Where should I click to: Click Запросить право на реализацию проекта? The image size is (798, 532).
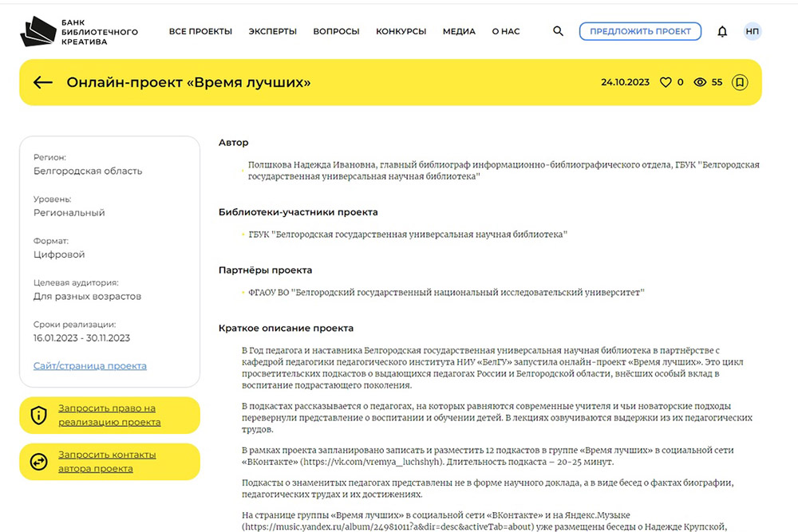pyautogui.click(x=109, y=416)
